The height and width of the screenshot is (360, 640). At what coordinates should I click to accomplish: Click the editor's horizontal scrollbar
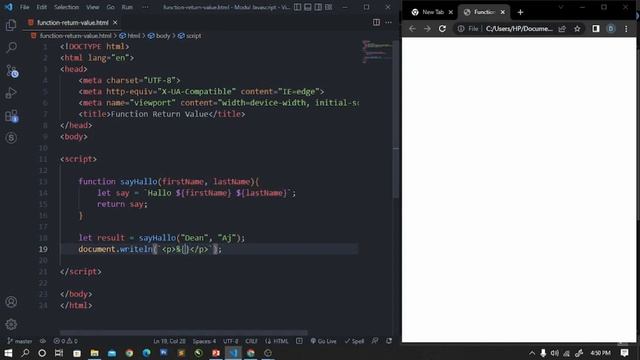pos(184,333)
